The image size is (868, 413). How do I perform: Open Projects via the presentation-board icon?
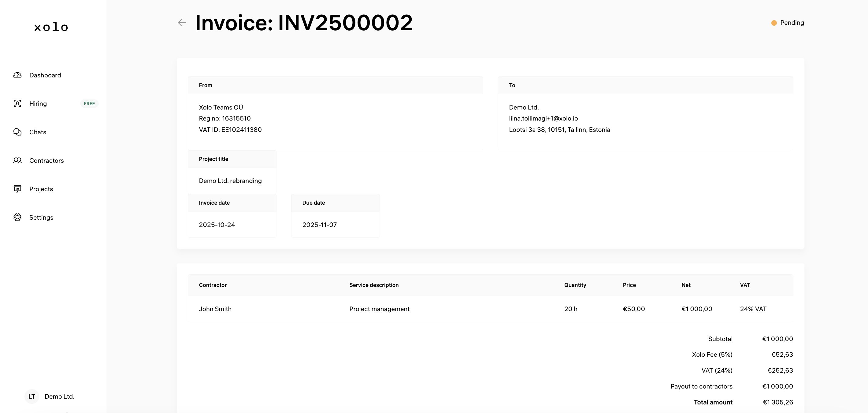17,189
